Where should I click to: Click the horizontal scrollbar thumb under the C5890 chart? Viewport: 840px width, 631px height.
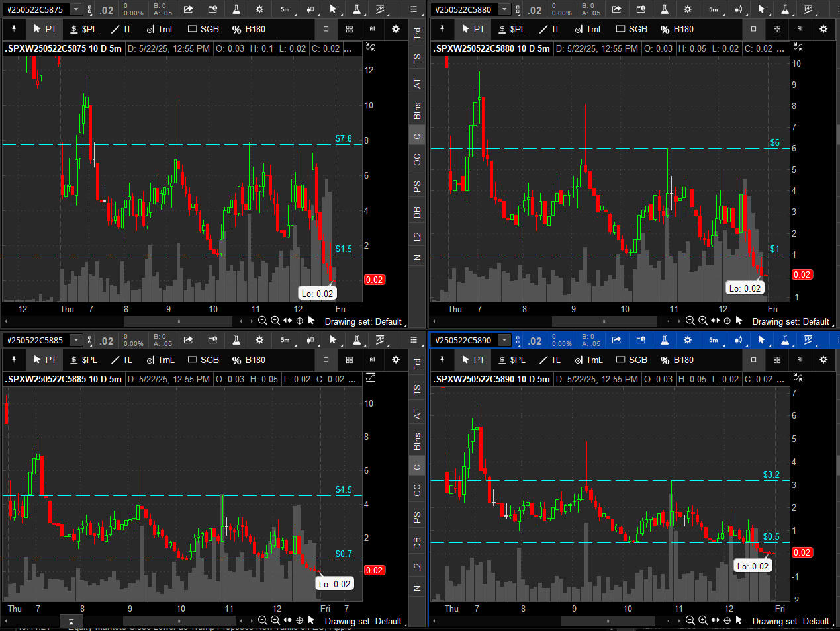pyautogui.click(x=608, y=621)
